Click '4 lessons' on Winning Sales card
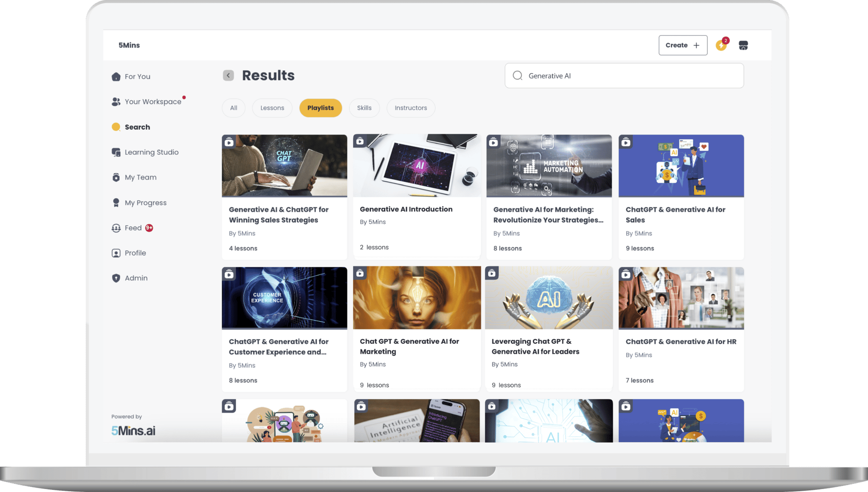 point(243,248)
